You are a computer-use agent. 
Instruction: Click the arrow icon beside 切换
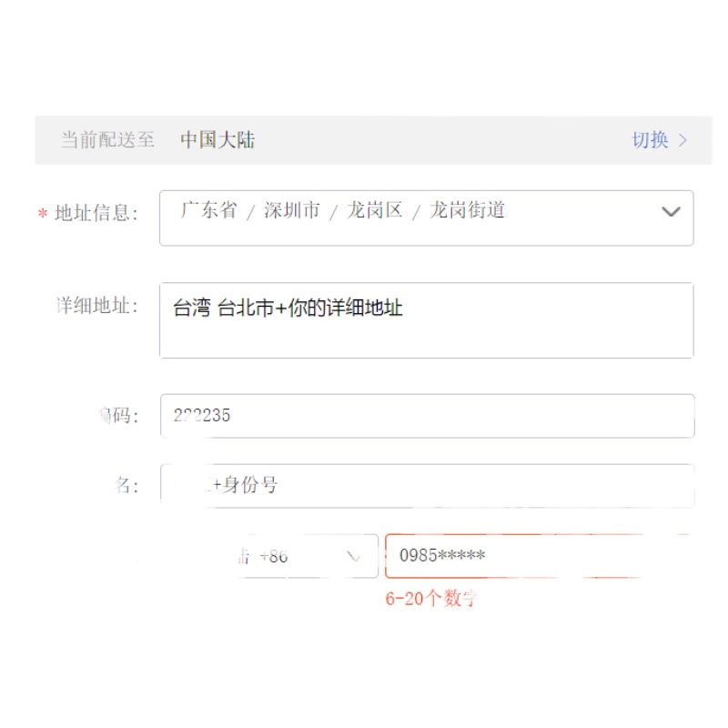(683, 140)
